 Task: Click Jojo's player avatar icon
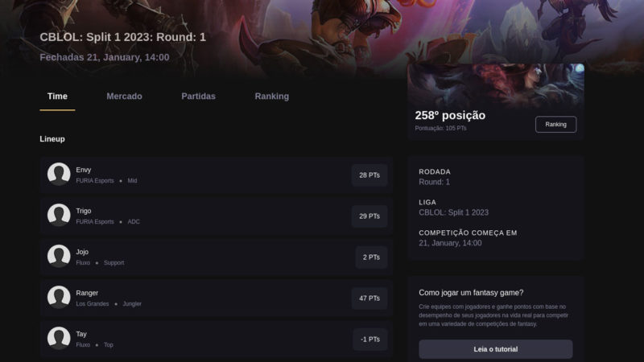click(59, 256)
